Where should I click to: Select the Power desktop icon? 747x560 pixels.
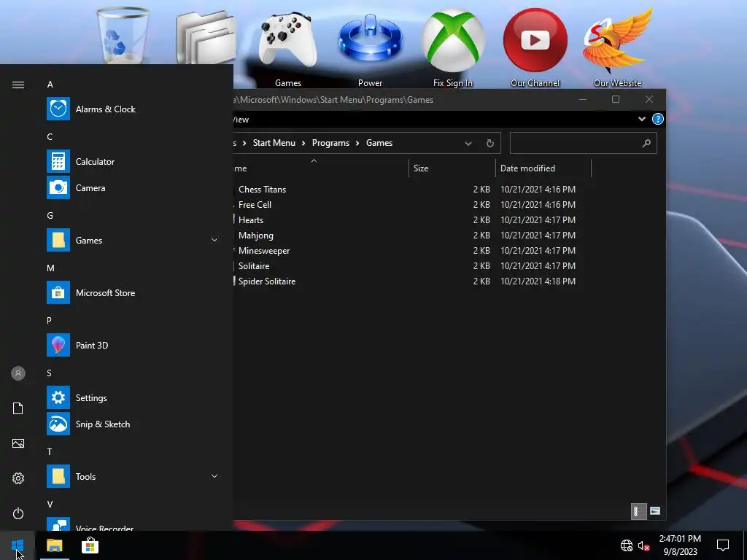pyautogui.click(x=370, y=47)
